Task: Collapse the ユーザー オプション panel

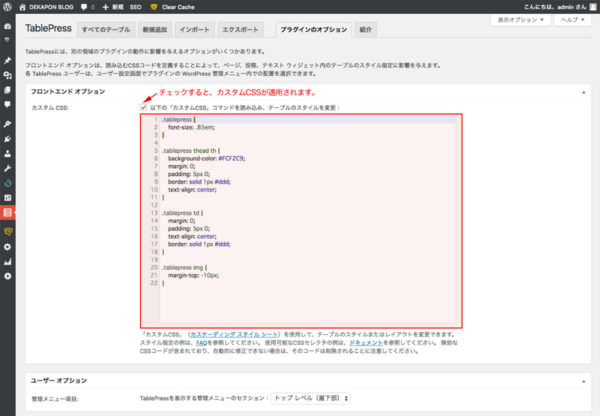Action: (x=584, y=381)
